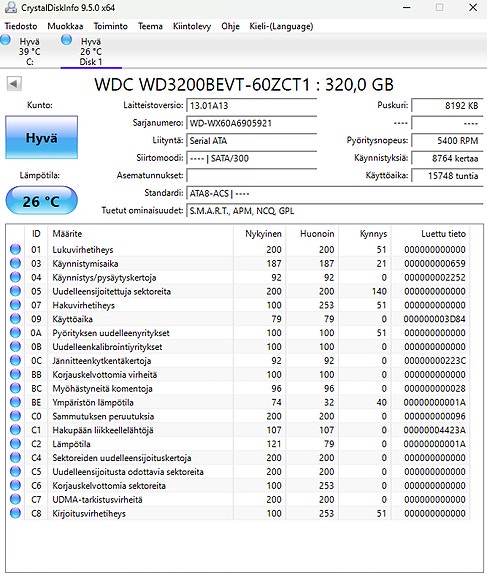Click status dot for Sammutuksen peruutuksia row
This screenshot has width=487, height=575.
[x=15, y=416]
